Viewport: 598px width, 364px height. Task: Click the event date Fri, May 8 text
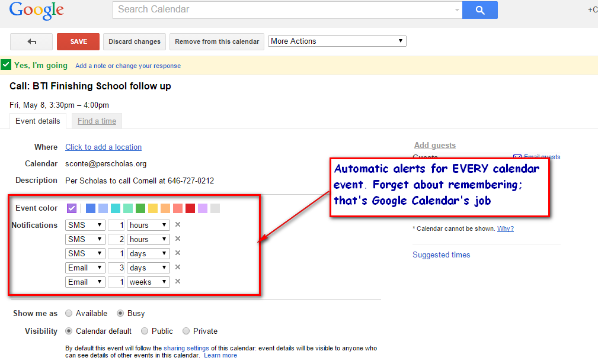pos(59,105)
